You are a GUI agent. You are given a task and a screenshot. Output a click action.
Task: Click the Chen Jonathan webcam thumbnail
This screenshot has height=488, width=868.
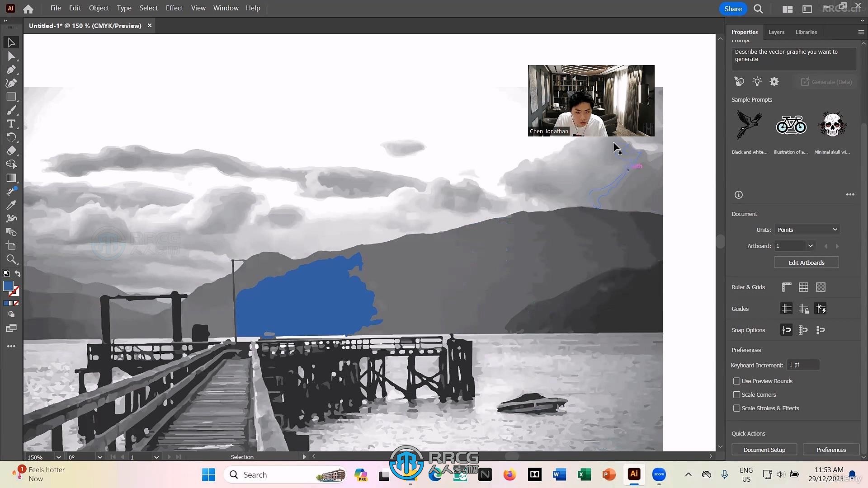pos(591,100)
